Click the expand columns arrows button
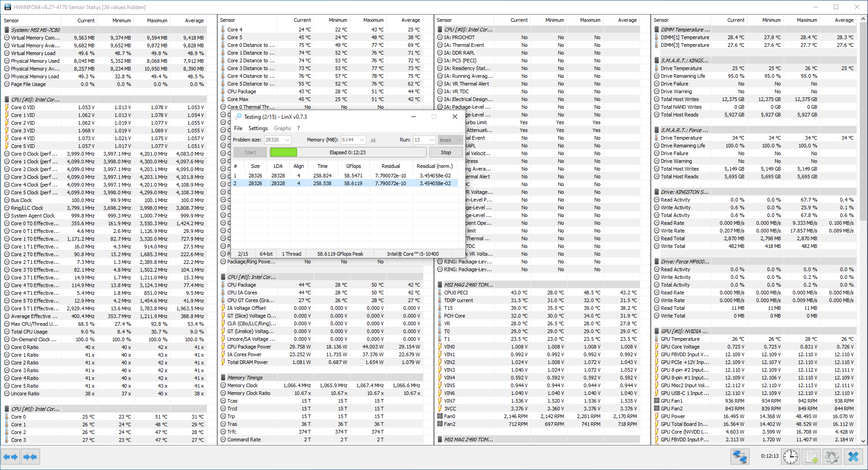This screenshot has height=470, width=868. [x=10, y=457]
